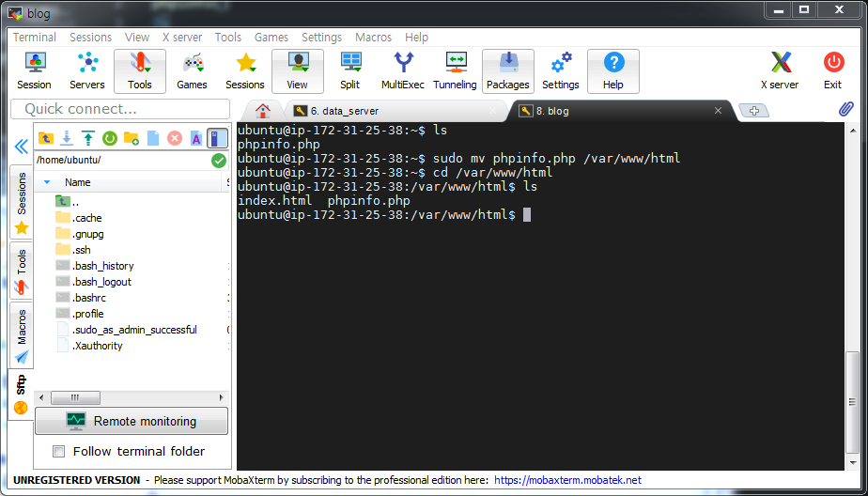Screen dimensions: 868x496
Task: Collapse the sidebar with double chevron
Action: pyautogui.click(x=22, y=147)
